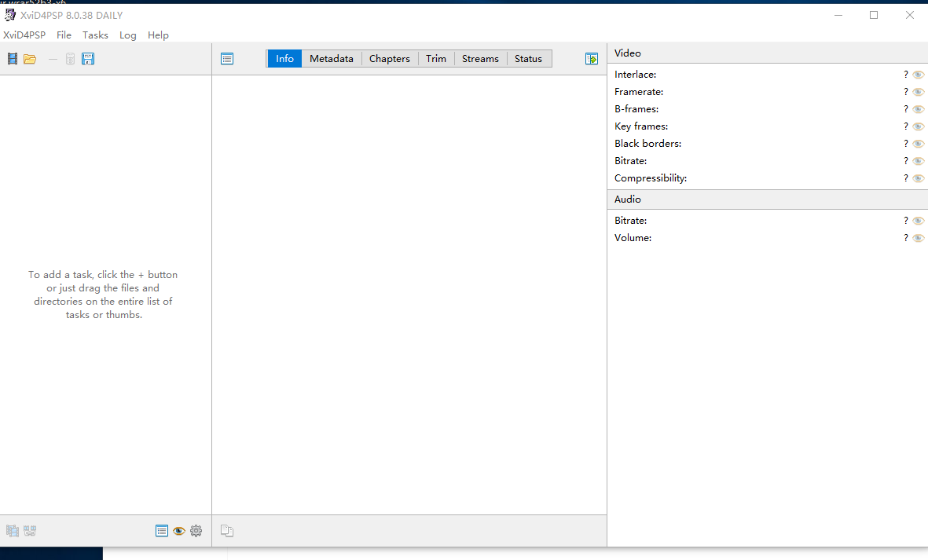Click the 'B-frames:' label
Screen dimensions: 928x560
636,109
